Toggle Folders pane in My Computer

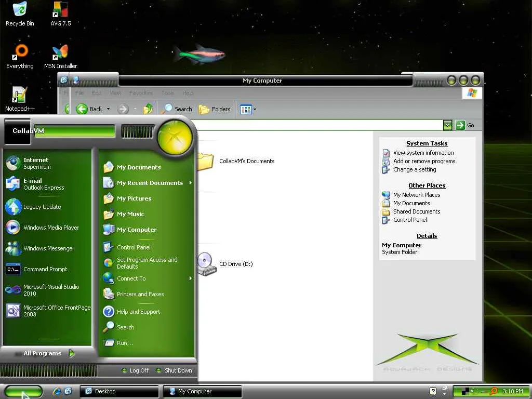point(215,109)
